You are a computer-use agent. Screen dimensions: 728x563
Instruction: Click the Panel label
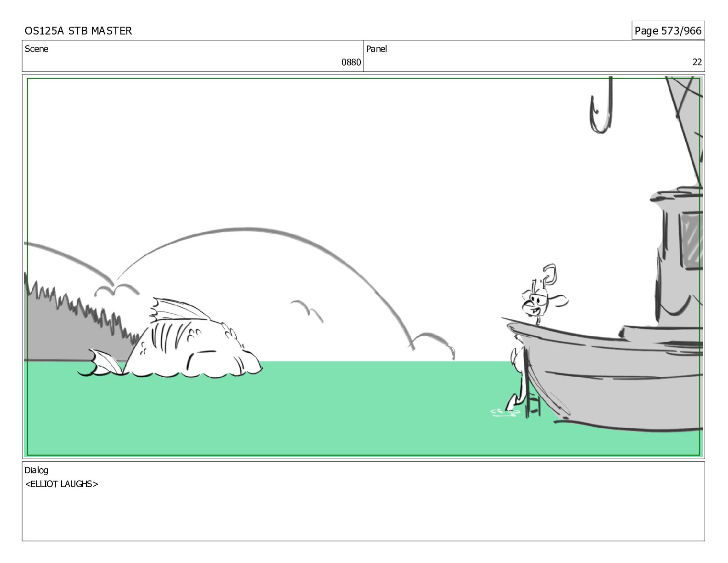click(x=376, y=49)
